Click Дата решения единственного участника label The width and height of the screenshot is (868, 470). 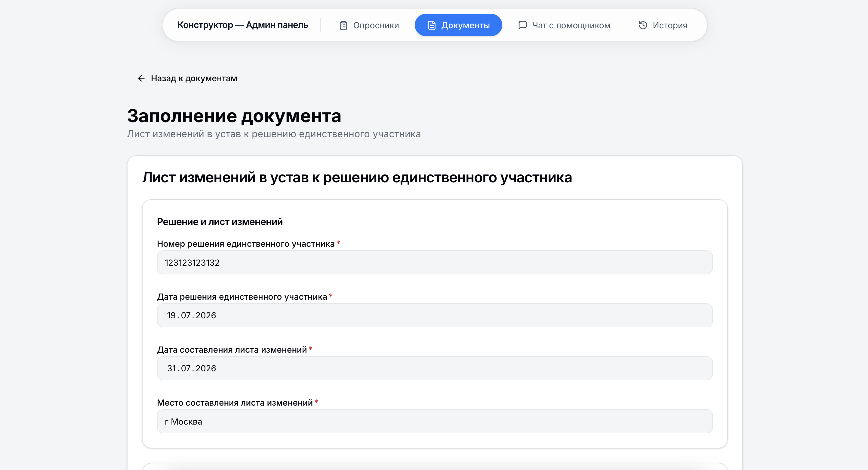[x=242, y=297]
